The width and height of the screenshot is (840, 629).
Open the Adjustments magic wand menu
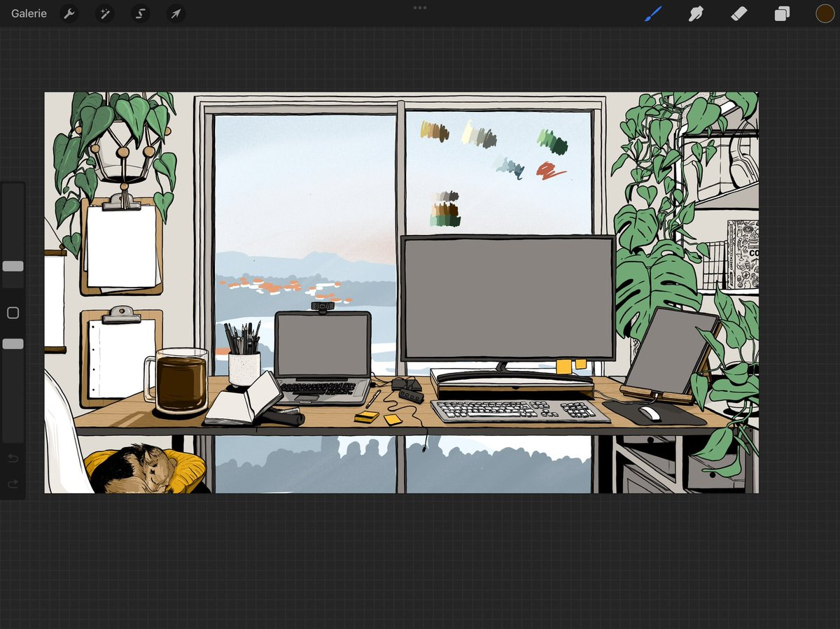[104, 13]
